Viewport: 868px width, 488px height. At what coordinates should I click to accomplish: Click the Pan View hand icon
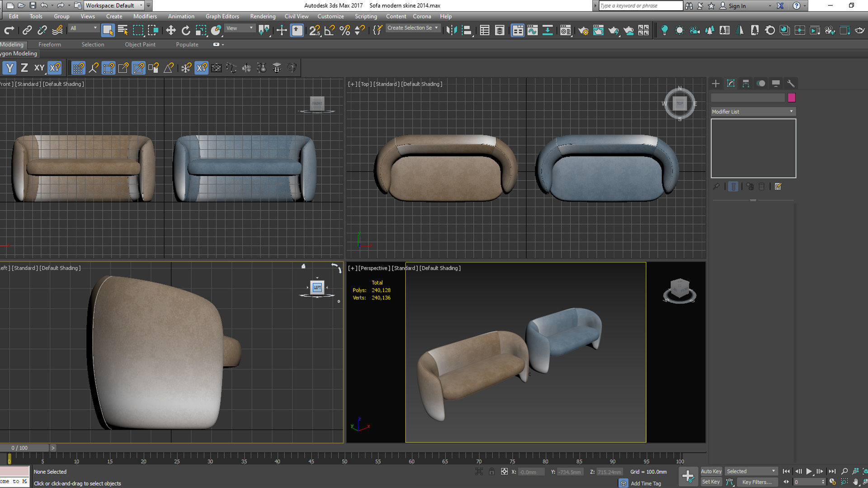coord(855,482)
